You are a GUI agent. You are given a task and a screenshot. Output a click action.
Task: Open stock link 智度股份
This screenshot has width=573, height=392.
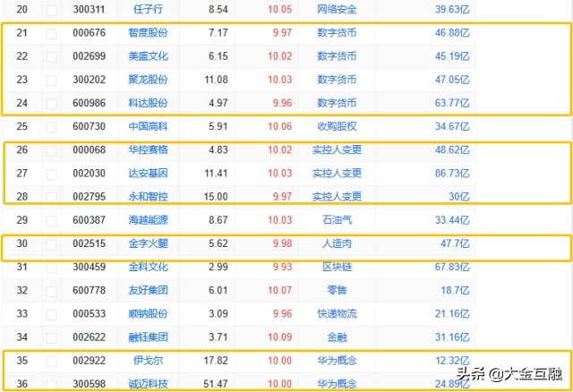point(148,32)
